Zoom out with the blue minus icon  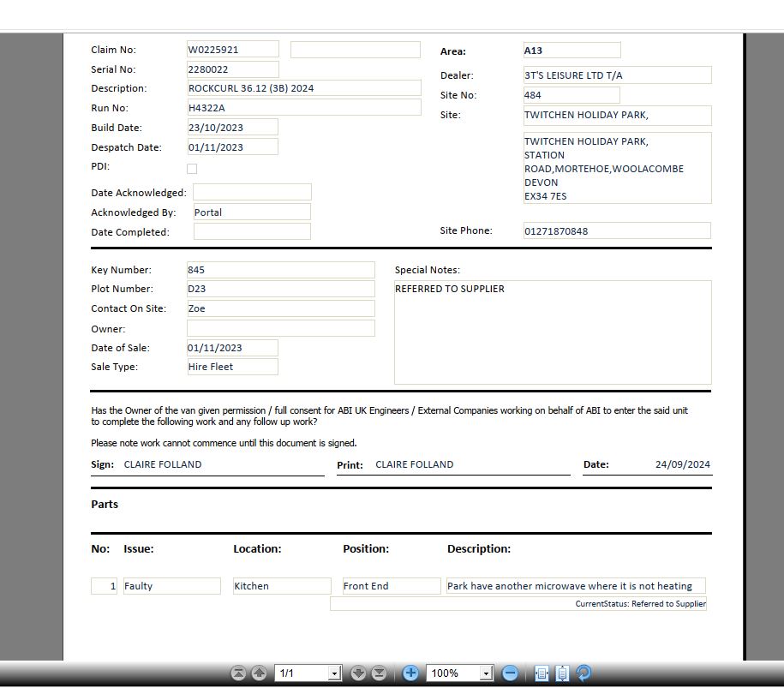(x=510, y=673)
